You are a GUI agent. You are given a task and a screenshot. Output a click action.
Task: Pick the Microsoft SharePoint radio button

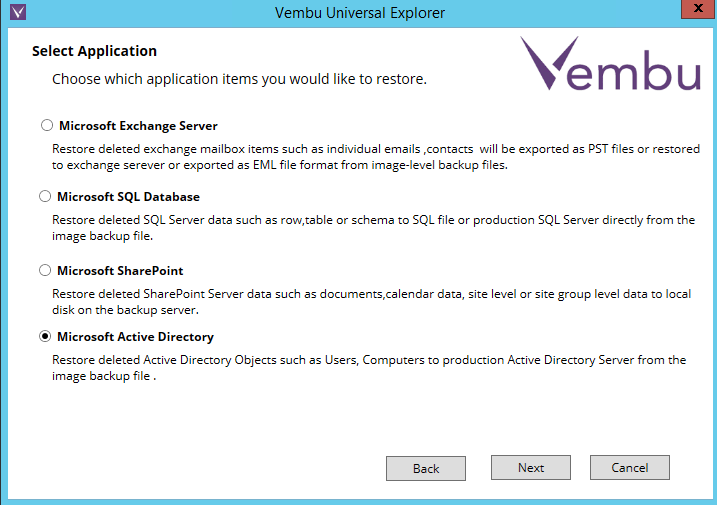[x=45, y=270]
